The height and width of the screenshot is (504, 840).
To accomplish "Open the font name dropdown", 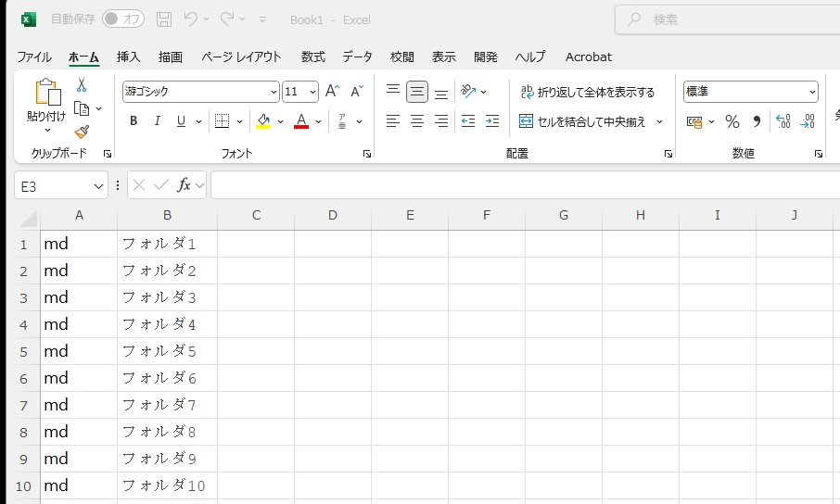I will coord(274,92).
